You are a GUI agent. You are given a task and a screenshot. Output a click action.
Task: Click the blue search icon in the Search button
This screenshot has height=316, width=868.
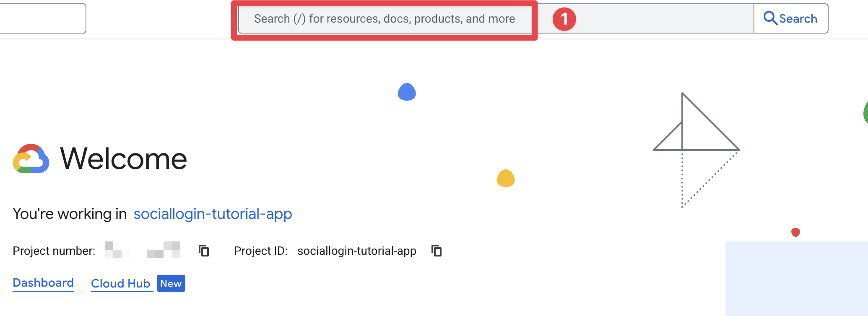[770, 18]
